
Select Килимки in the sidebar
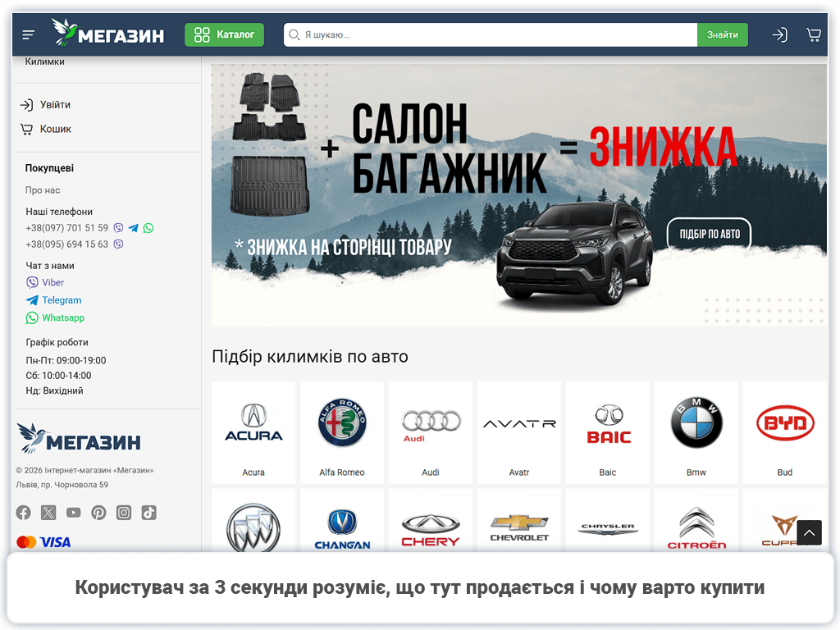pyautogui.click(x=44, y=62)
